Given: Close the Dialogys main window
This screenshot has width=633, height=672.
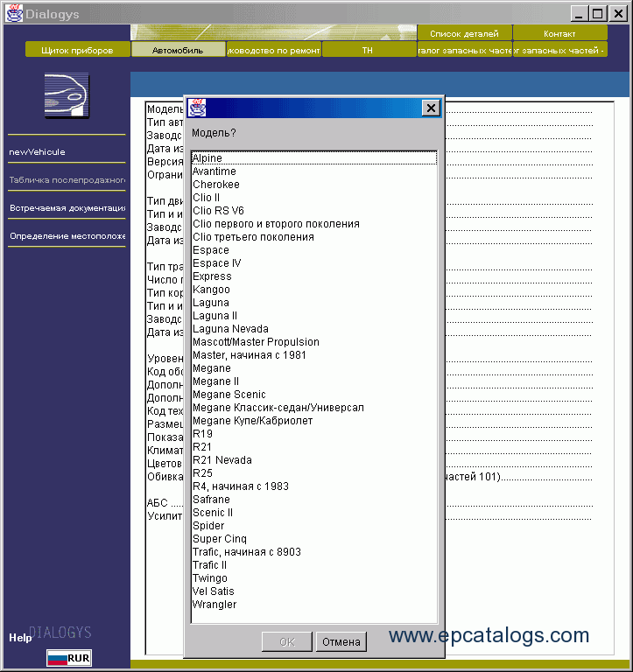Looking at the screenshot, I should click(618, 14).
